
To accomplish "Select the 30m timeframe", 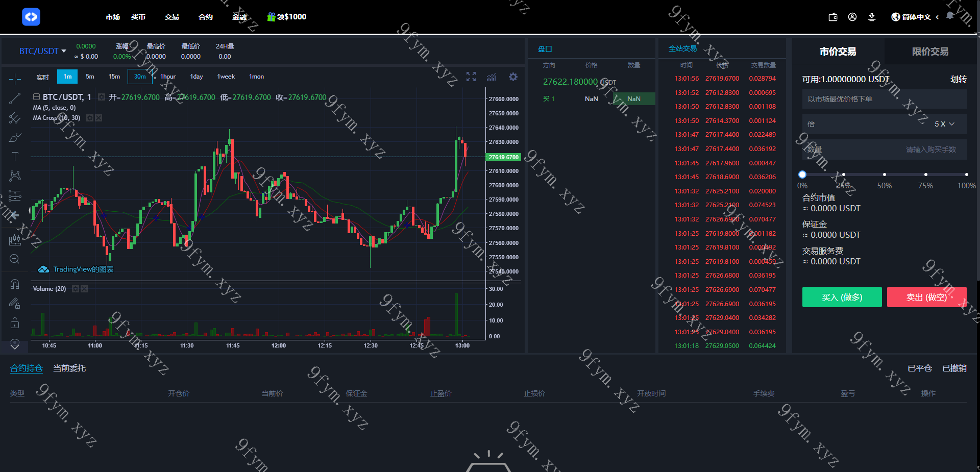I will [x=140, y=77].
